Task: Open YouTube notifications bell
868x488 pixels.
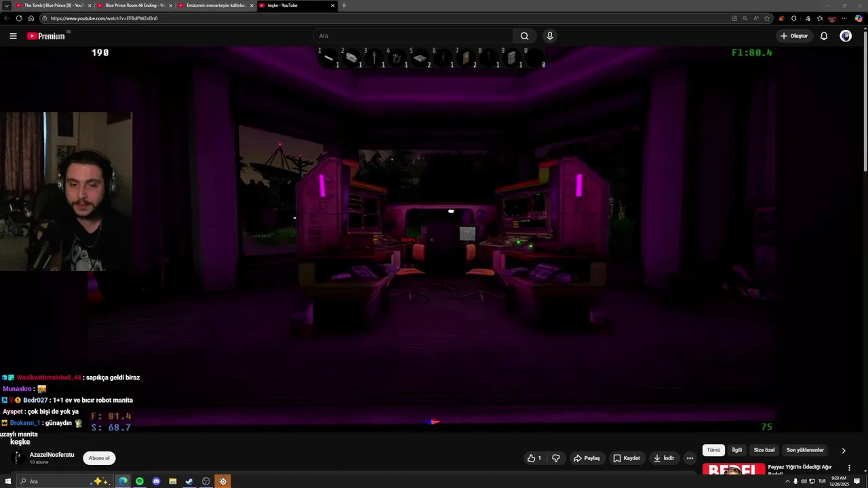Action: tap(824, 36)
